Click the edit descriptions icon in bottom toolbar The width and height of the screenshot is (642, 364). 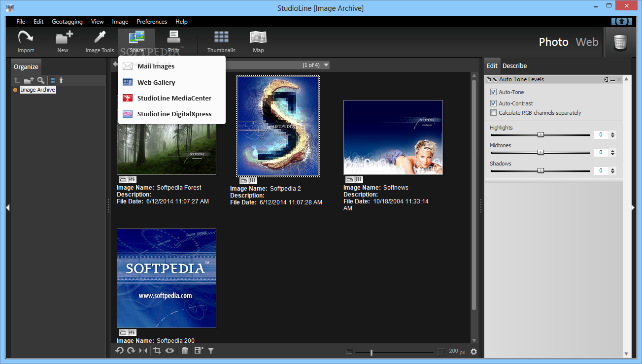[x=199, y=351]
